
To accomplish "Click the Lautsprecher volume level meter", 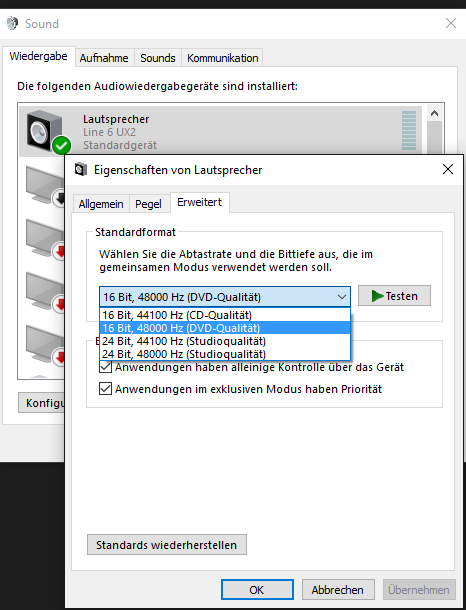I will click(409, 131).
